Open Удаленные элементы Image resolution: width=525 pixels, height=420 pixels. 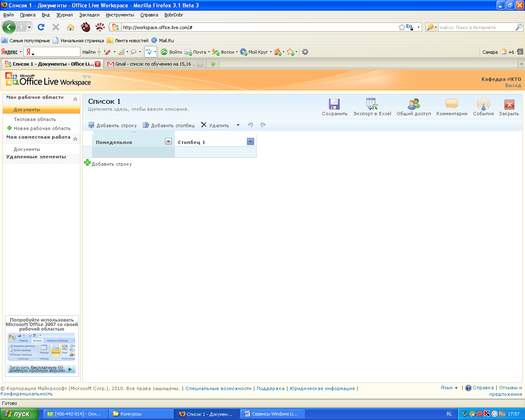(36, 157)
